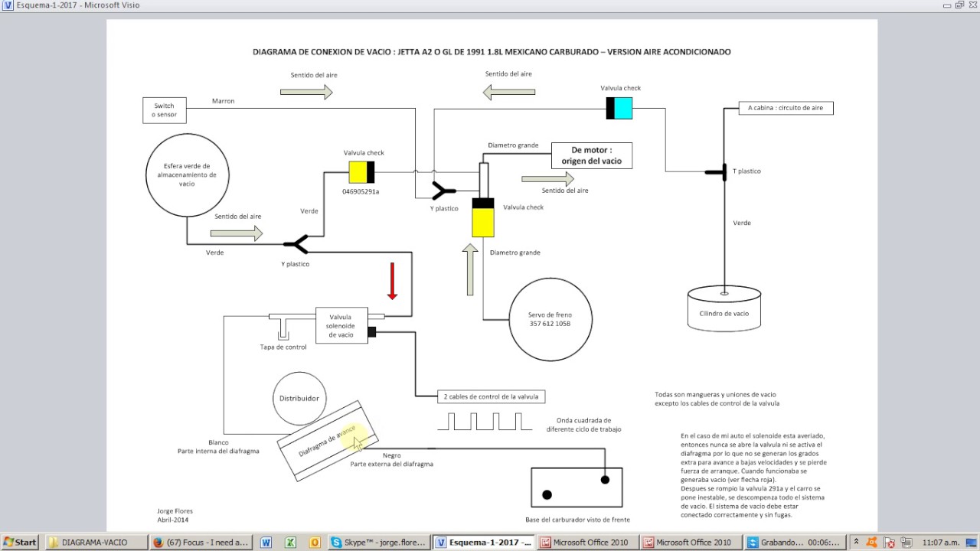This screenshot has width=980, height=551.
Task: Select the vertical yellow check valve shape
Action: pyautogui.click(x=483, y=218)
